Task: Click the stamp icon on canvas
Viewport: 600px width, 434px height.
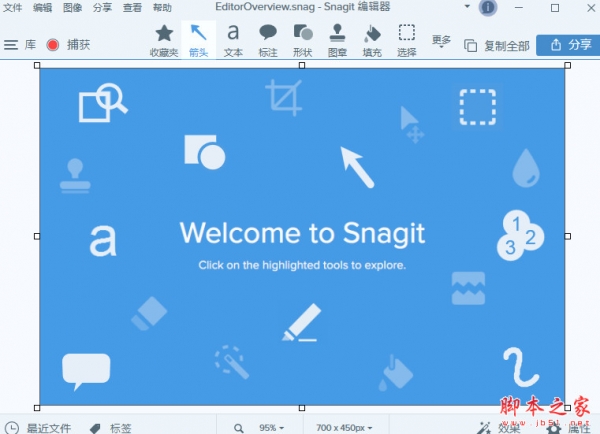Action: 75,176
